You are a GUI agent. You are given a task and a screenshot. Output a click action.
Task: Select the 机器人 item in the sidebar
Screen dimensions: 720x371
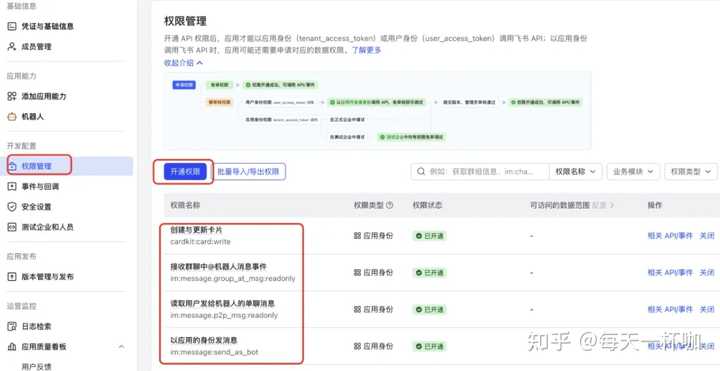click(26, 117)
